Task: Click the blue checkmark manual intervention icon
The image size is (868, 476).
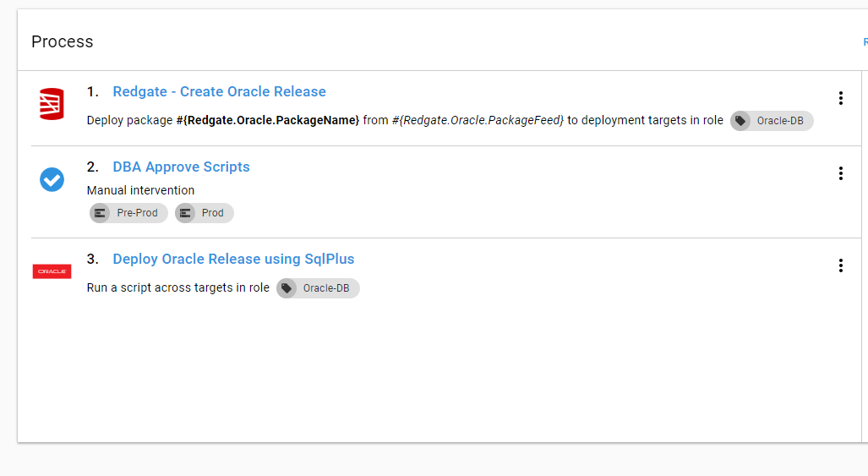Action: coord(52,179)
